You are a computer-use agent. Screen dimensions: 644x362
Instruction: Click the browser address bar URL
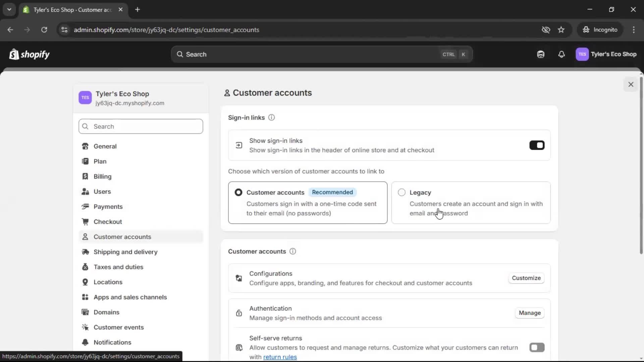pyautogui.click(x=166, y=30)
